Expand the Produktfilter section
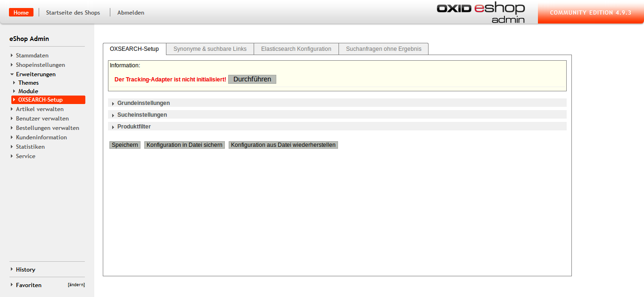This screenshot has width=644, height=297. 337,126
